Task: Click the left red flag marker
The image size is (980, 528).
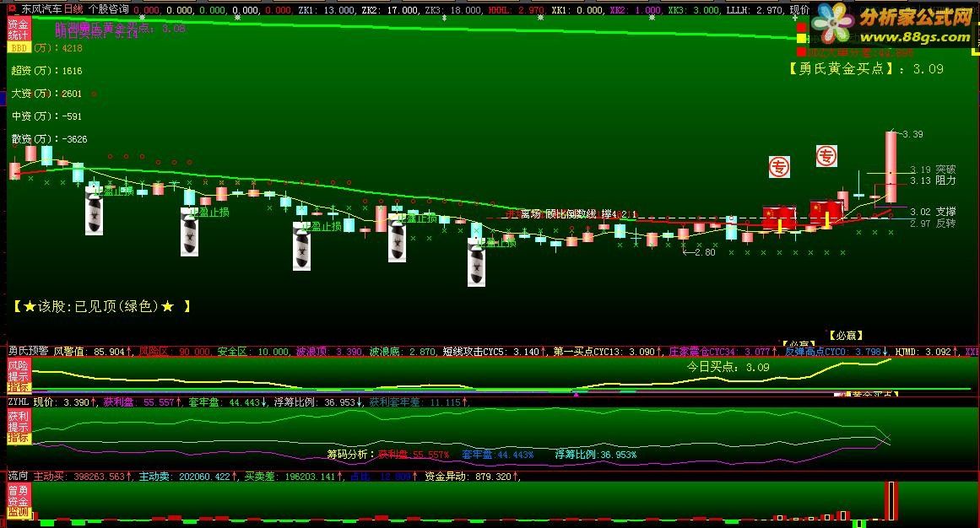Action: point(779,218)
